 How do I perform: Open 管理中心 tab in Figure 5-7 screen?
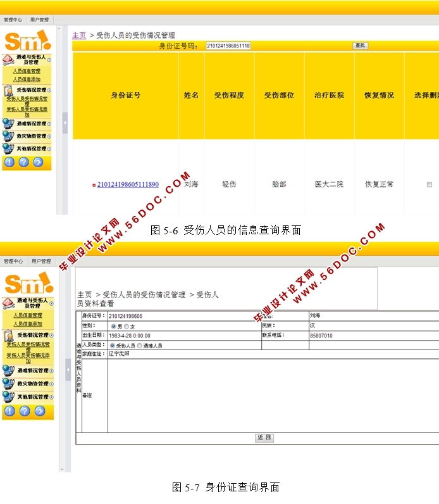[x=13, y=261]
